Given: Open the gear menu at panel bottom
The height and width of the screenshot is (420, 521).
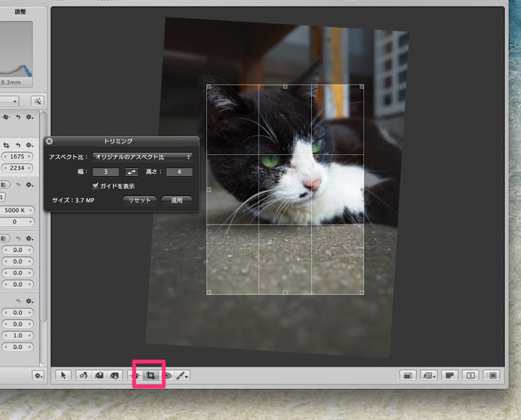Looking at the screenshot, I should click(38, 376).
